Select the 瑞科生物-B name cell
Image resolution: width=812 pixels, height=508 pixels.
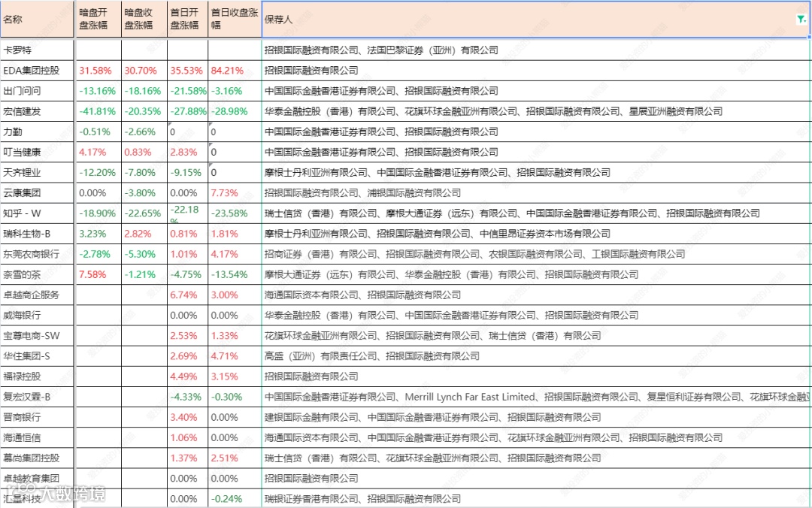click(x=38, y=234)
